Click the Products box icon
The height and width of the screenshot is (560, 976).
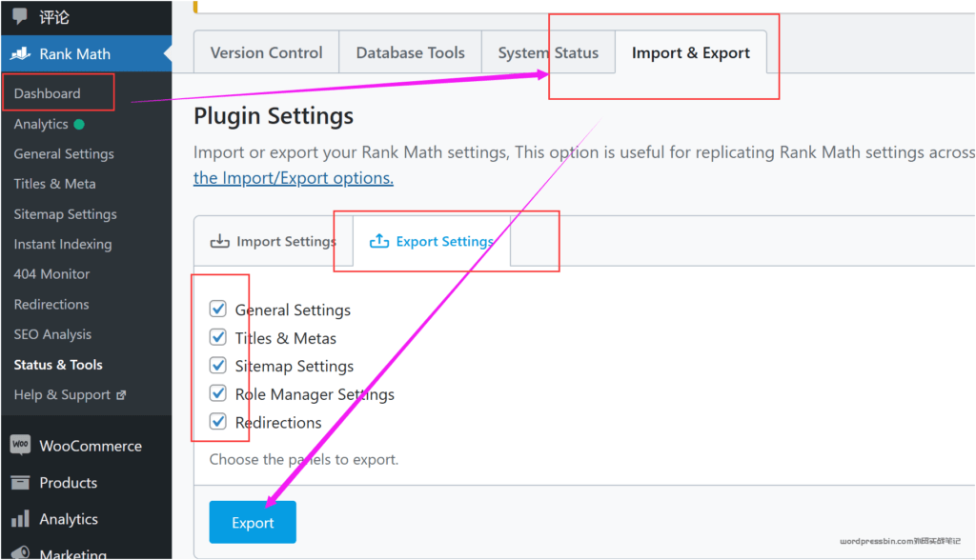(20, 483)
